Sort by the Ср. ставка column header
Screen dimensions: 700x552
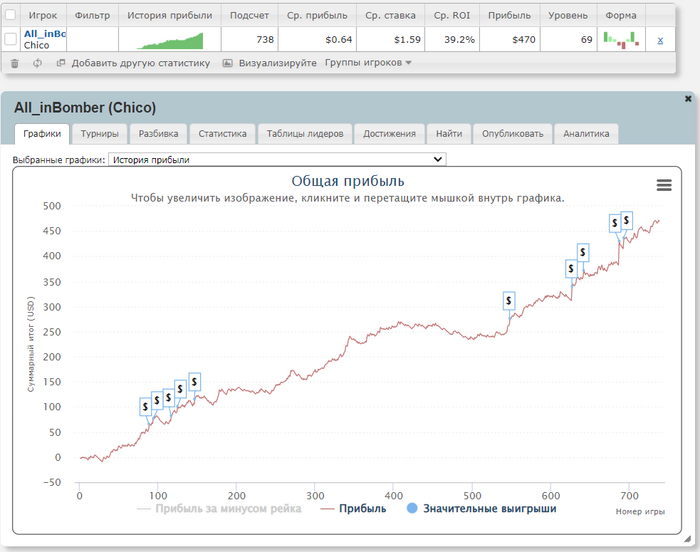pos(390,15)
